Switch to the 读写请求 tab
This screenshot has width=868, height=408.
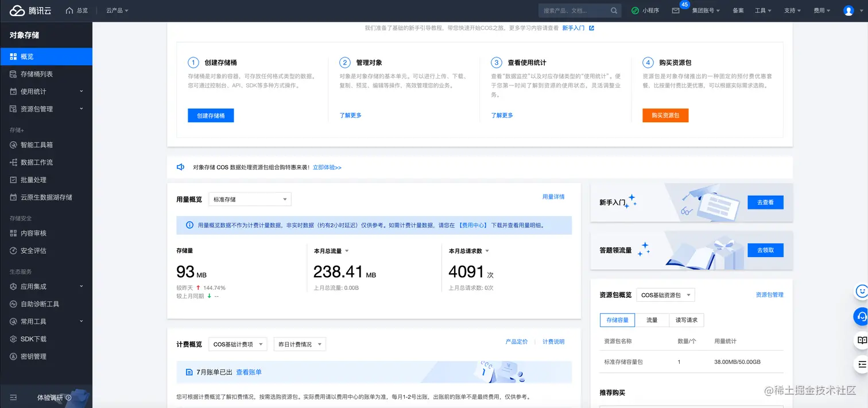[x=686, y=320]
